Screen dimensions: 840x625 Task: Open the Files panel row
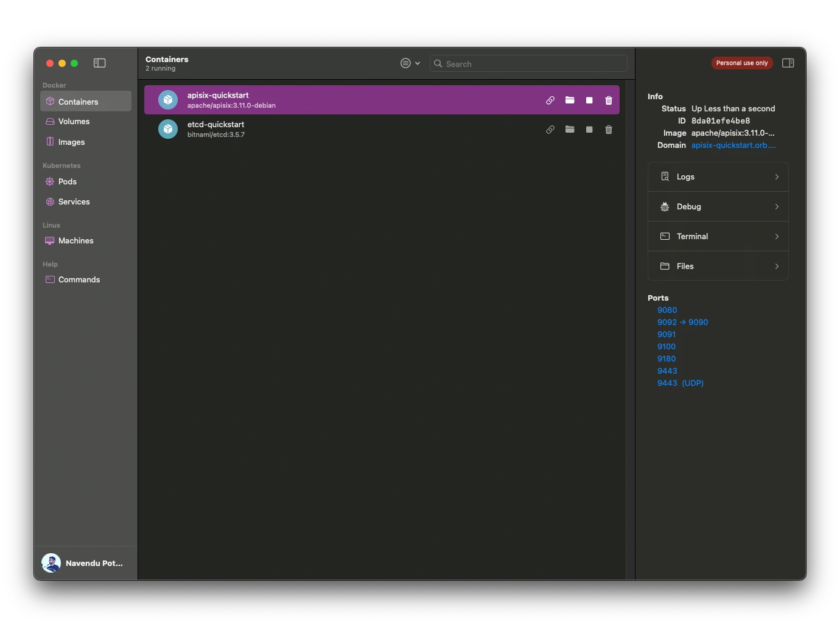point(718,266)
